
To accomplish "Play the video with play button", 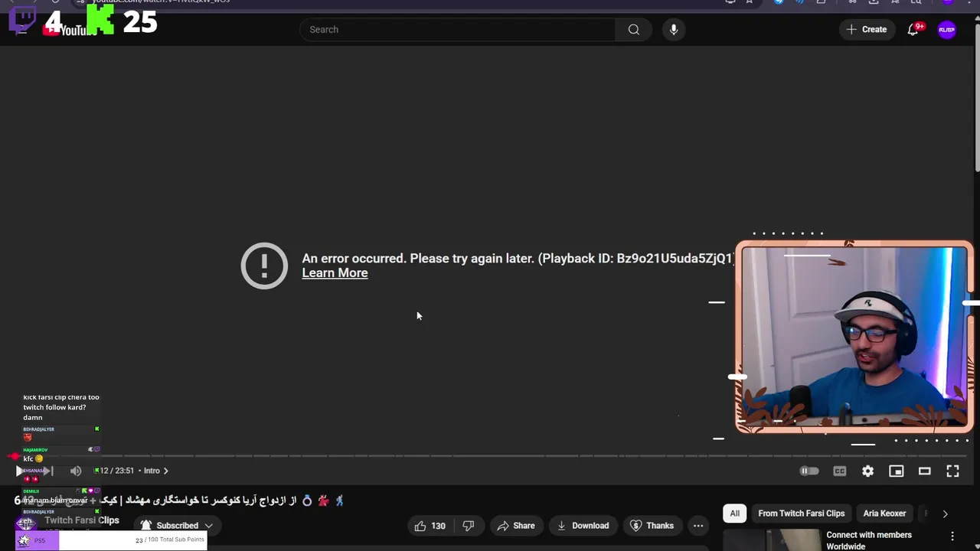I will pos(20,471).
